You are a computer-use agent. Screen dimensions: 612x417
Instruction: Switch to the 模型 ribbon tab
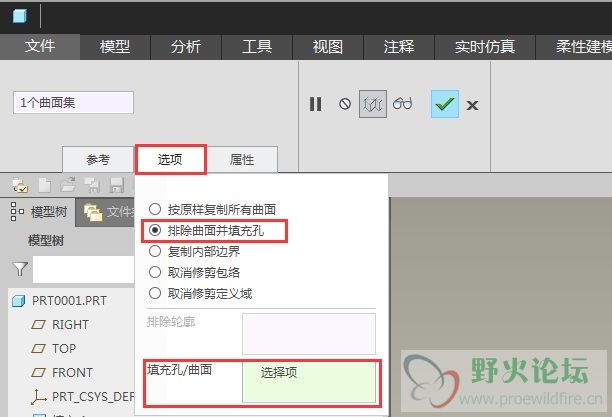point(115,47)
